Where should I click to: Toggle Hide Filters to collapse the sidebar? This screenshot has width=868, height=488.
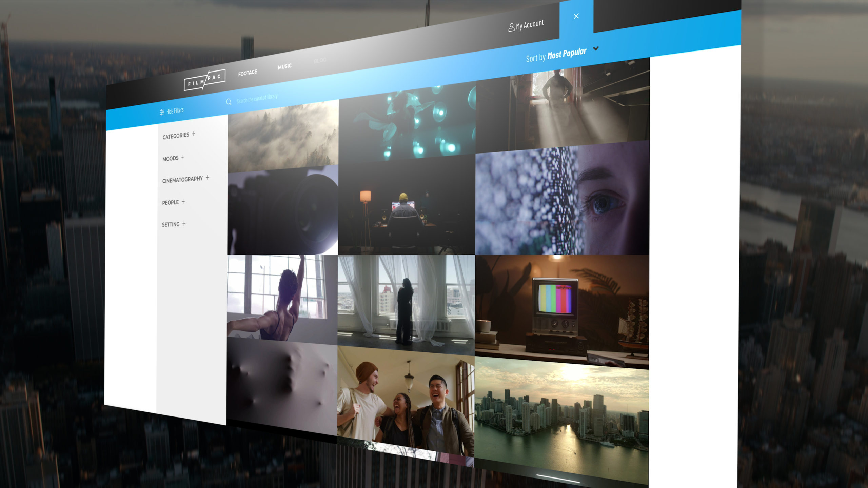(174, 111)
